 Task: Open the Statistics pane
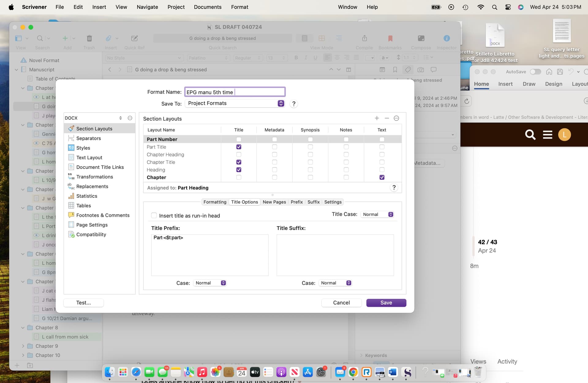[x=87, y=196]
